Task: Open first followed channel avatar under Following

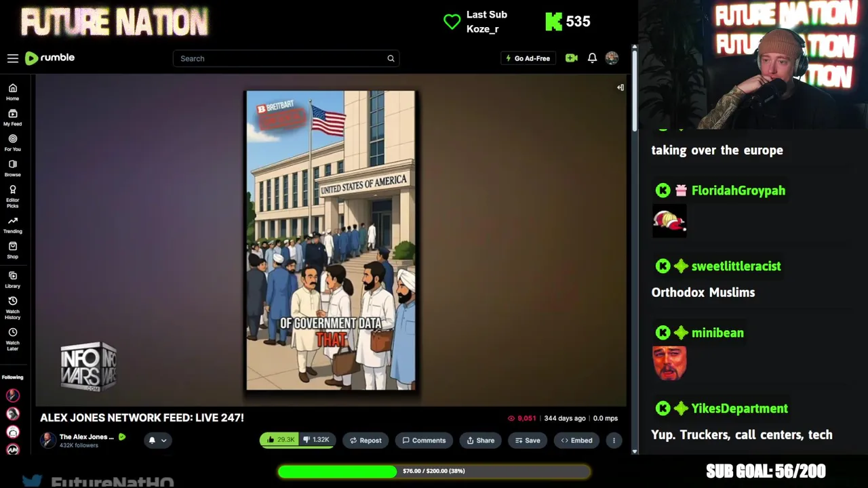Action: (12, 395)
